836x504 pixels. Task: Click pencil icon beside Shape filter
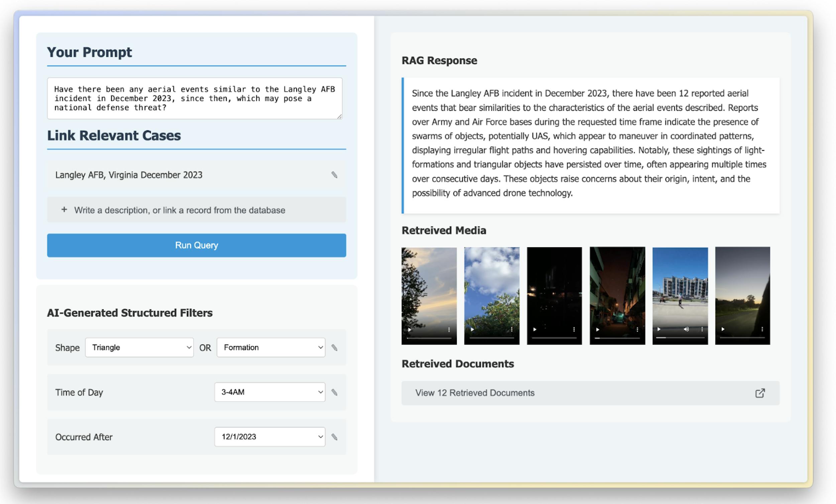(334, 348)
